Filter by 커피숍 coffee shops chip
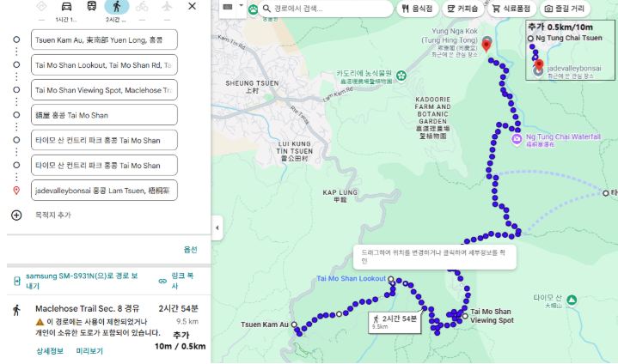 pos(462,9)
